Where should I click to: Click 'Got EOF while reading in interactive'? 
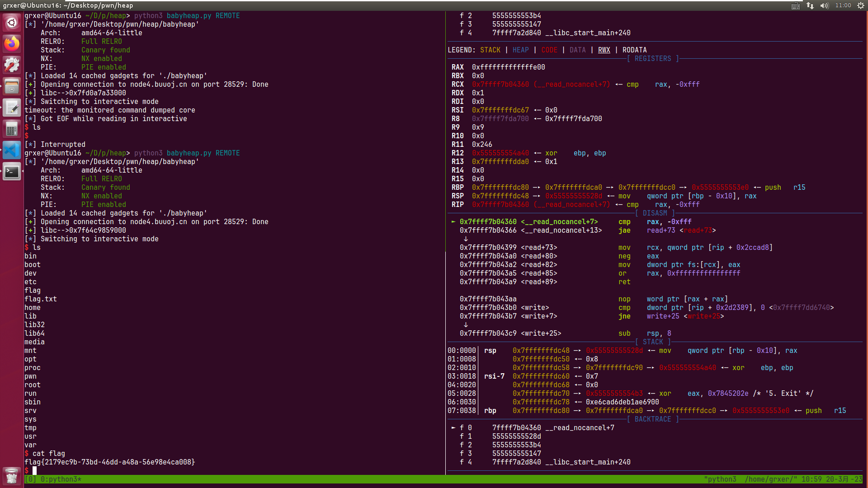tap(106, 118)
